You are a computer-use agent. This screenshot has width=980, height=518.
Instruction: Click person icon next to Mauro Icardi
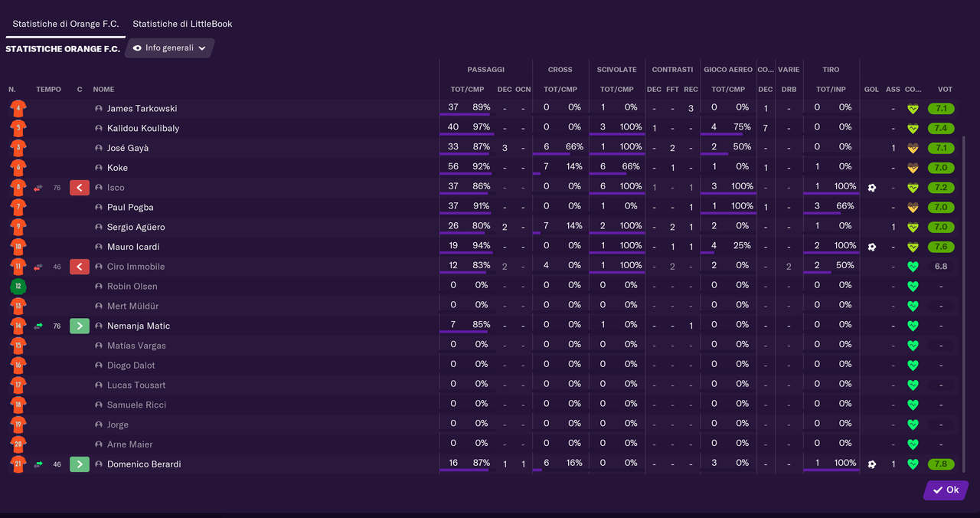coord(99,247)
